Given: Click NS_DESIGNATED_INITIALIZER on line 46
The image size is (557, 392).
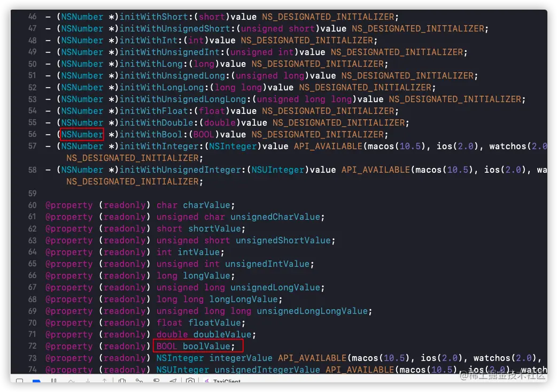Looking at the screenshot, I should click(328, 17).
